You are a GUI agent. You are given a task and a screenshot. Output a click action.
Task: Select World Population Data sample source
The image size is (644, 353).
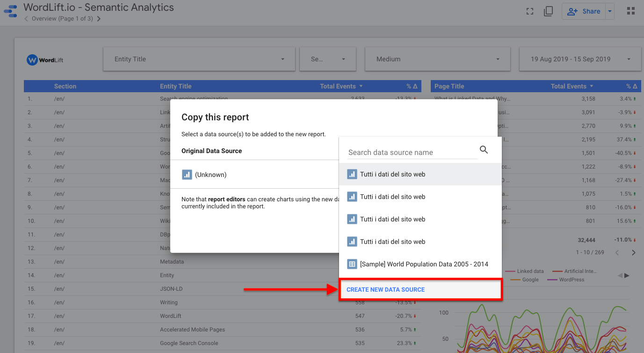(x=420, y=264)
